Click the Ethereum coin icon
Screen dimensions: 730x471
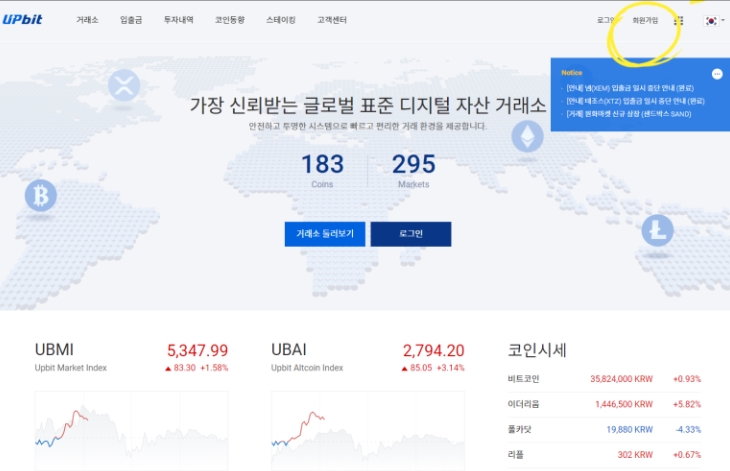point(527,136)
